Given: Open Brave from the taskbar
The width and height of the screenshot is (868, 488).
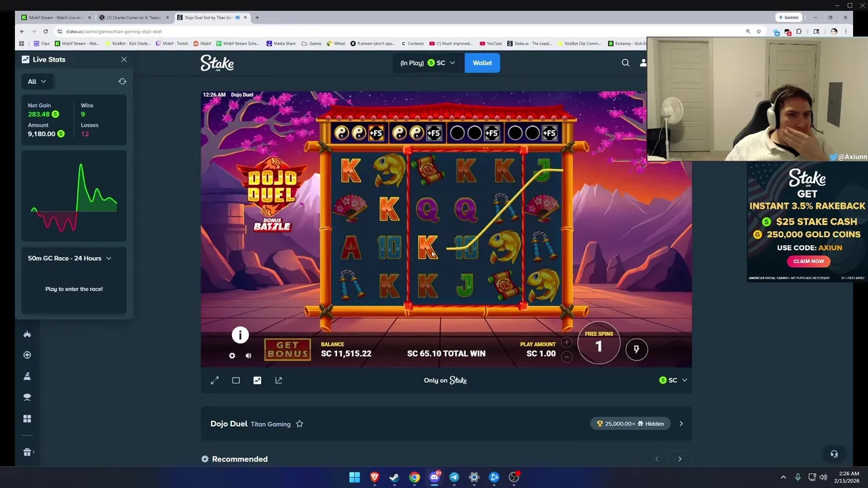Looking at the screenshot, I should point(374,477).
